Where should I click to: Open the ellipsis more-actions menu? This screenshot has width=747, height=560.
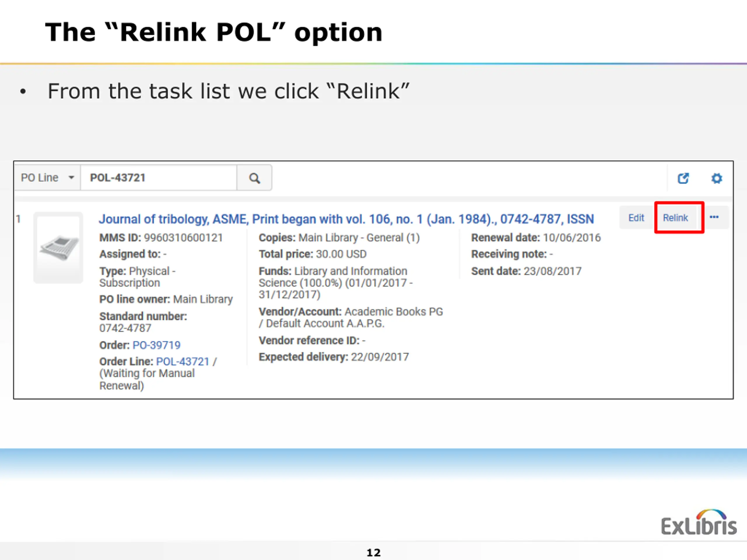714,217
